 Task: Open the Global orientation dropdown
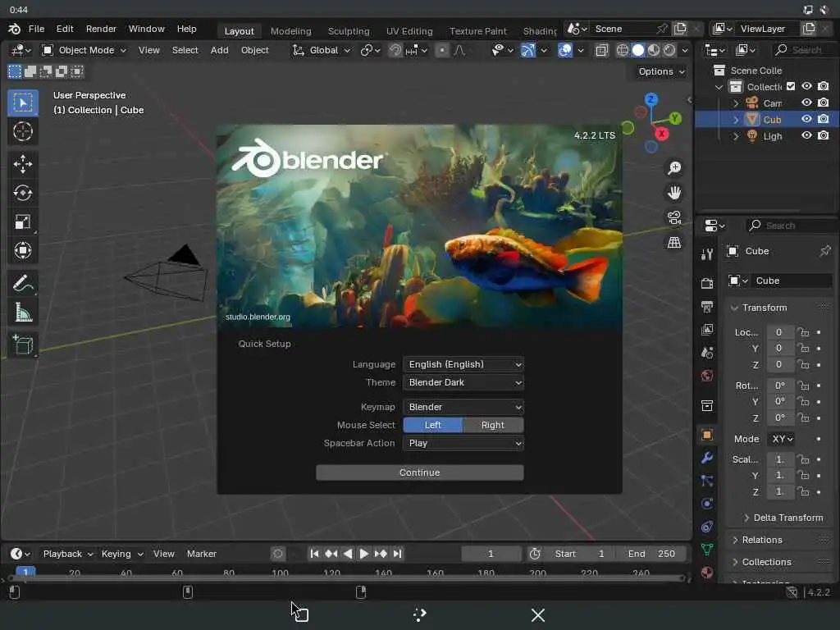point(322,50)
